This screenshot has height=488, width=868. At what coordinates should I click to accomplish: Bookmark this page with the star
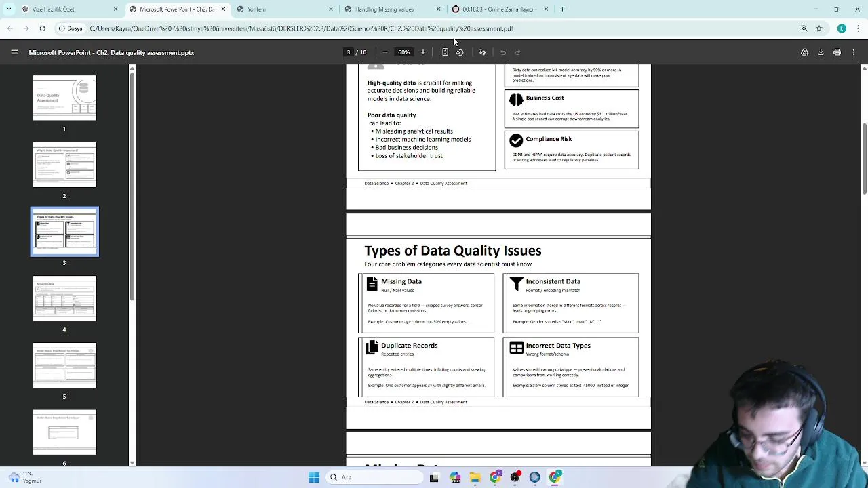point(819,28)
